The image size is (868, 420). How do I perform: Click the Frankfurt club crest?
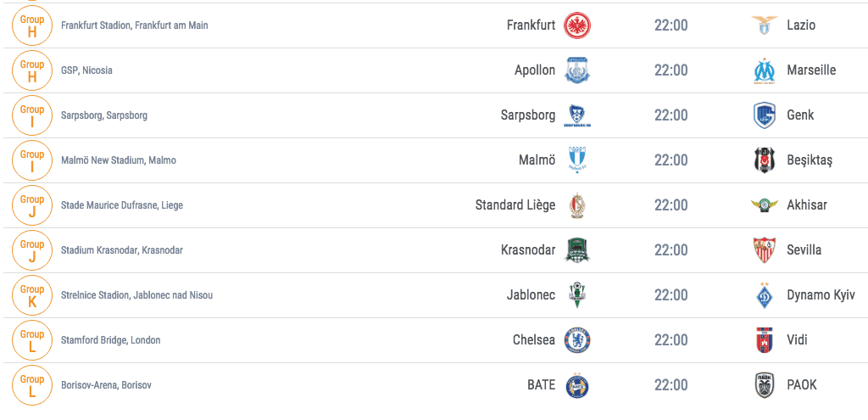pyautogui.click(x=576, y=25)
